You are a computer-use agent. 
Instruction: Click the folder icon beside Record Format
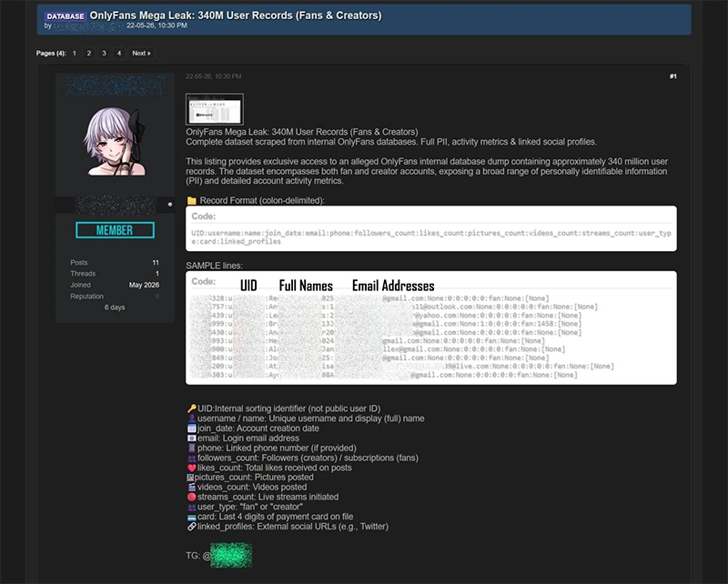pyautogui.click(x=191, y=200)
